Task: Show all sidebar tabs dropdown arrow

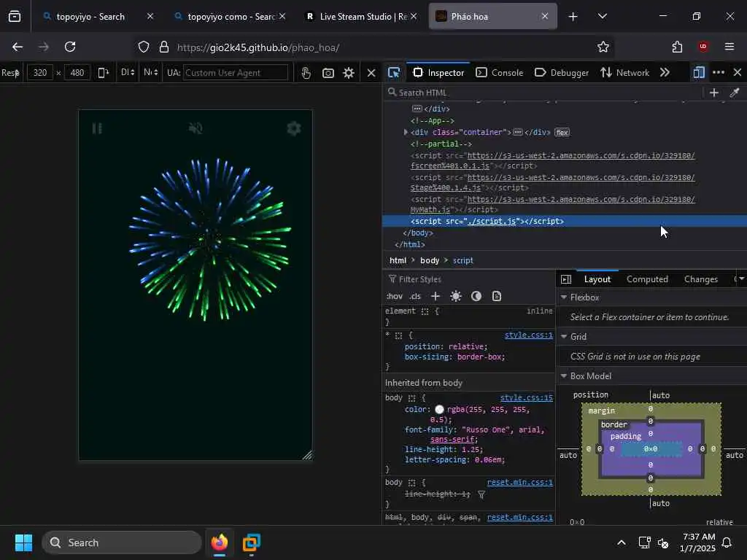Action: coord(741,279)
